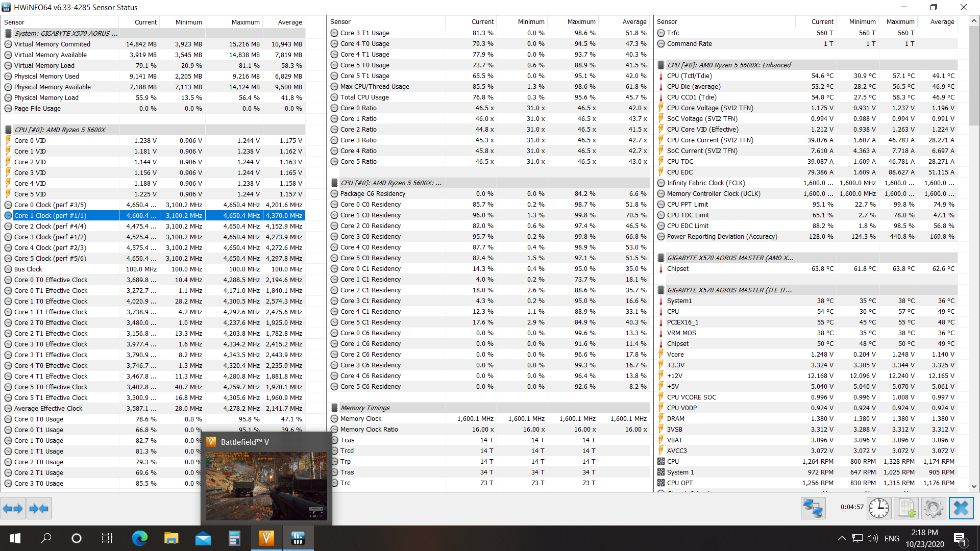Click the expand columns arrows icon

[13, 508]
